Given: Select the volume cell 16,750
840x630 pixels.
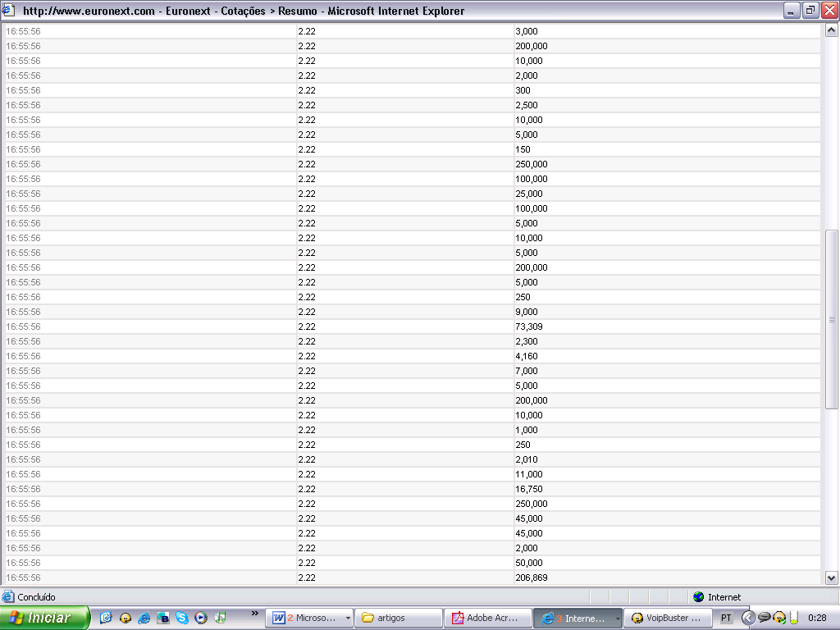Looking at the screenshot, I should (529, 489).
